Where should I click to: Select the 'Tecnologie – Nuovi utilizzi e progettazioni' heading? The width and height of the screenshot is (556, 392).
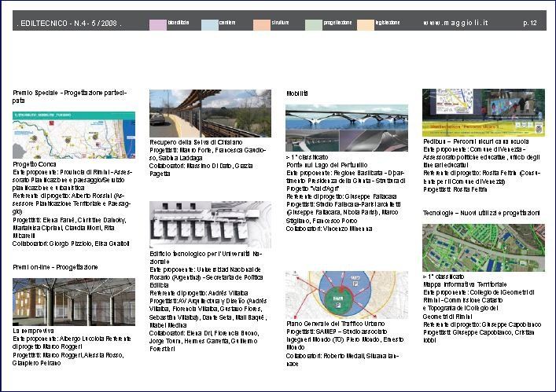coord(481,213)
